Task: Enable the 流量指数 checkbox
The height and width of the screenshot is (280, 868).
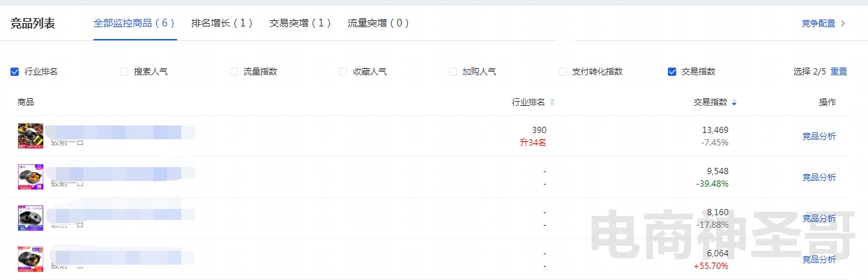Action: (x=234, y=72)
